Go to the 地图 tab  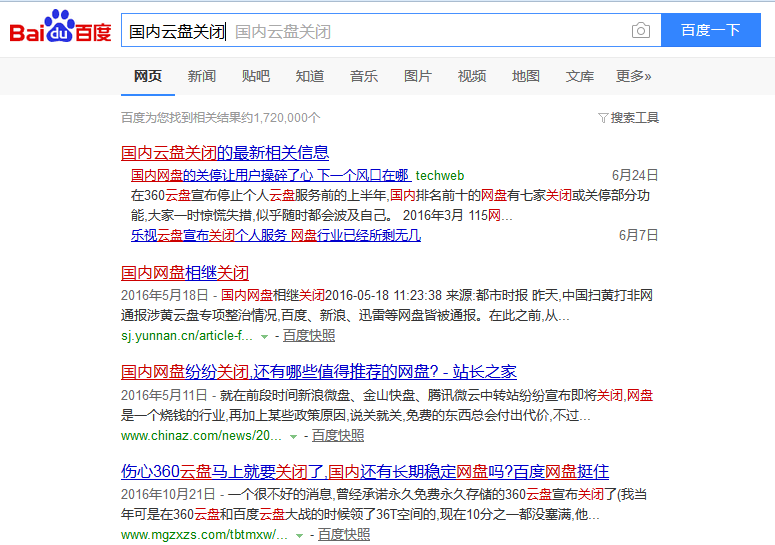pyautogui.click(x=525, y=76)
